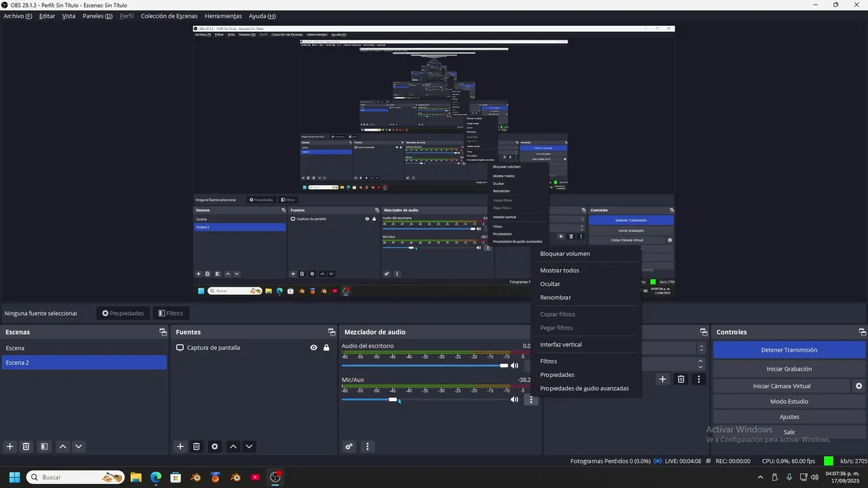Open the Paneles menu
This screenshot has width=868, height=488.
[x=98, y=16]
